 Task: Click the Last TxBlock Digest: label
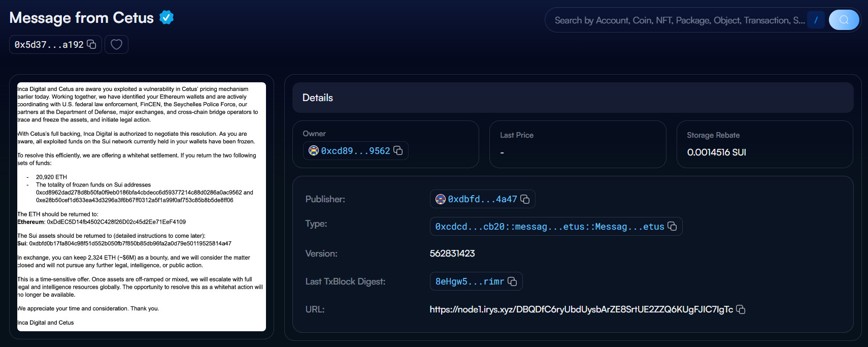346,281
